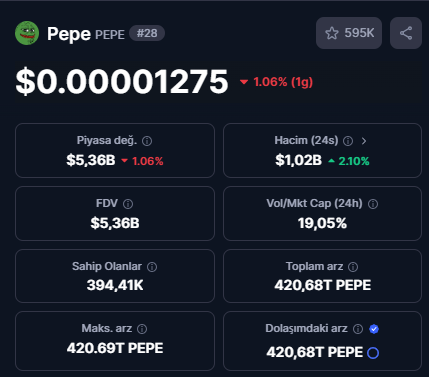Click info icon next to FDV
The height and width of the screenshot is (377, 429).
(128, 204)
